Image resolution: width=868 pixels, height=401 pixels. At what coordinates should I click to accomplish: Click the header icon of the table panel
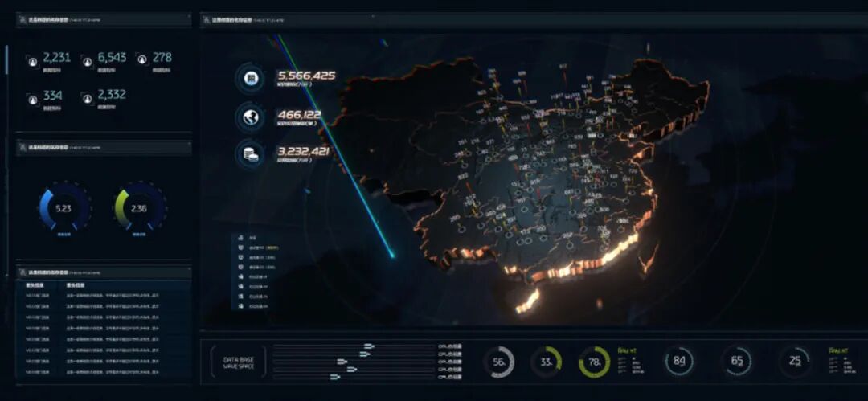point(23,272)
